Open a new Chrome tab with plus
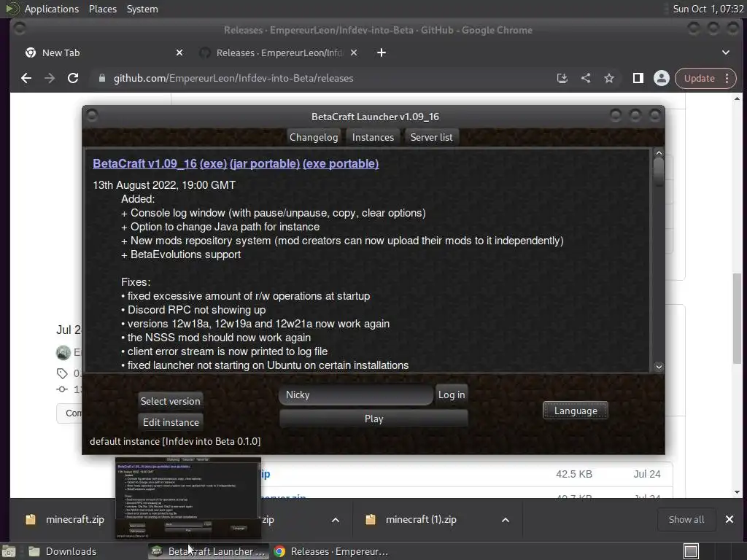The width and height of the screenshot is (747, 560). pos(382,52)
